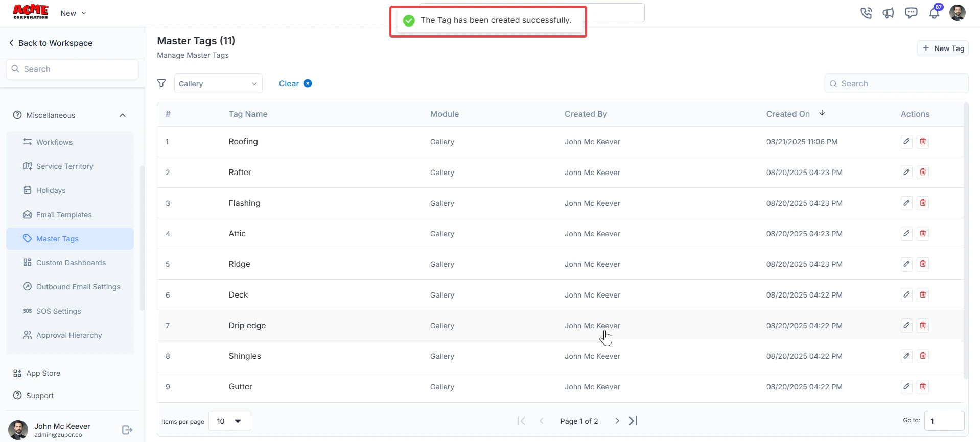Open the Gallery module filter dropdown
The width and height of the screenshot is (980, 442).
click(x=218, y=84)
